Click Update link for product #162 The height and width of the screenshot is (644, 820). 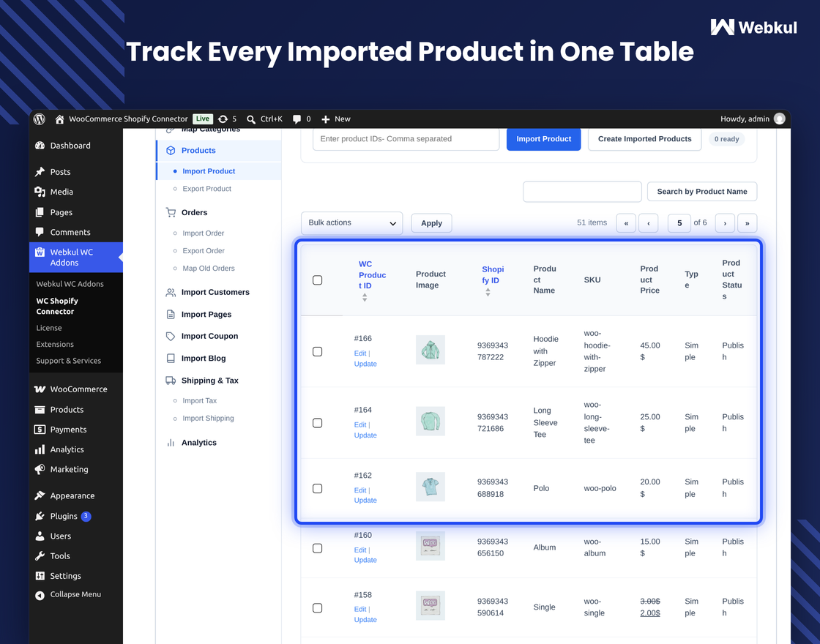pos(365,501)
